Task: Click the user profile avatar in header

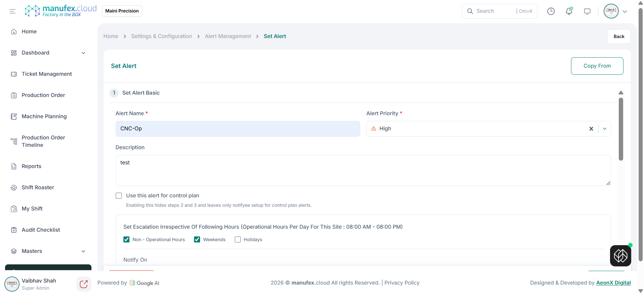Action: (611, 11)
